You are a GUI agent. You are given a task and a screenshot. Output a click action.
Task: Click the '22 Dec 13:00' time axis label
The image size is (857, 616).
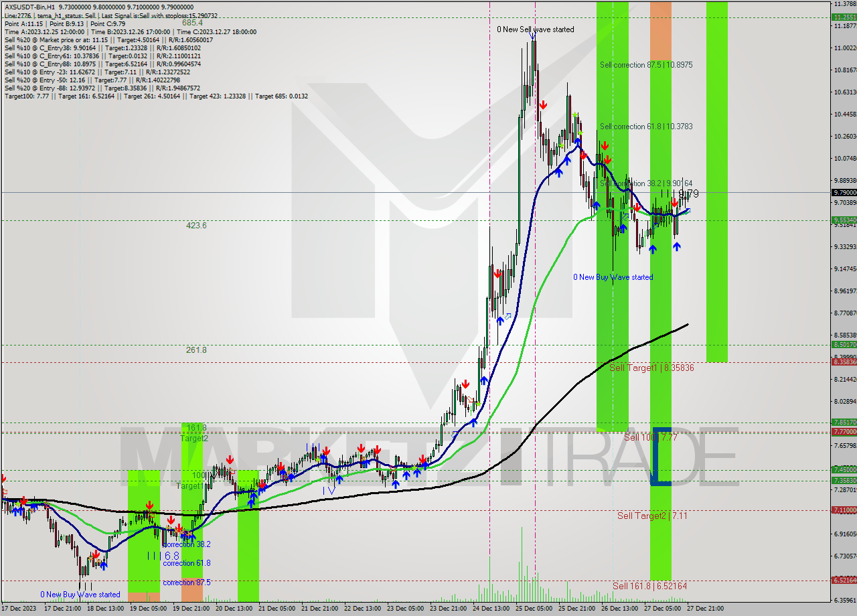(x=364, y=609)
